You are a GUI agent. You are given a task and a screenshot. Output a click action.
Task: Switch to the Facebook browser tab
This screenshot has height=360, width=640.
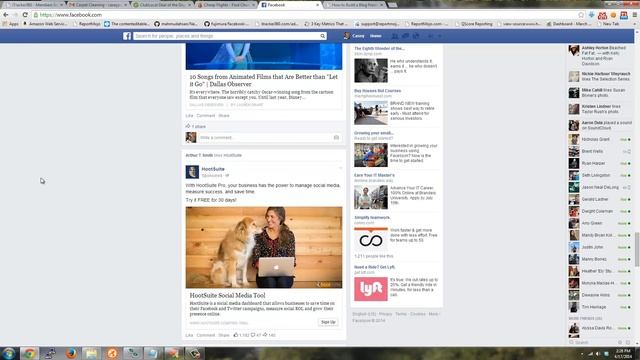pos(289,5)
